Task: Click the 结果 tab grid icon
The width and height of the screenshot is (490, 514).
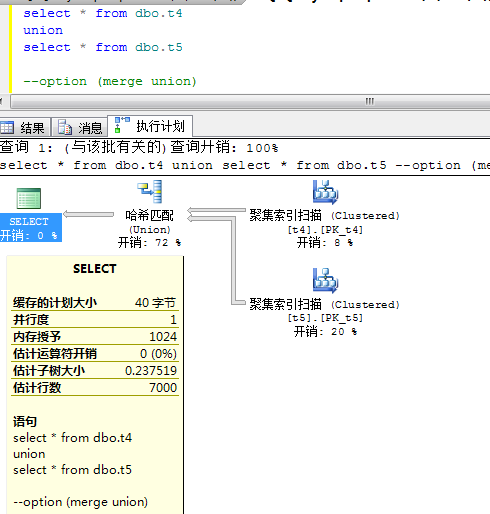Action: pos(7,127)
